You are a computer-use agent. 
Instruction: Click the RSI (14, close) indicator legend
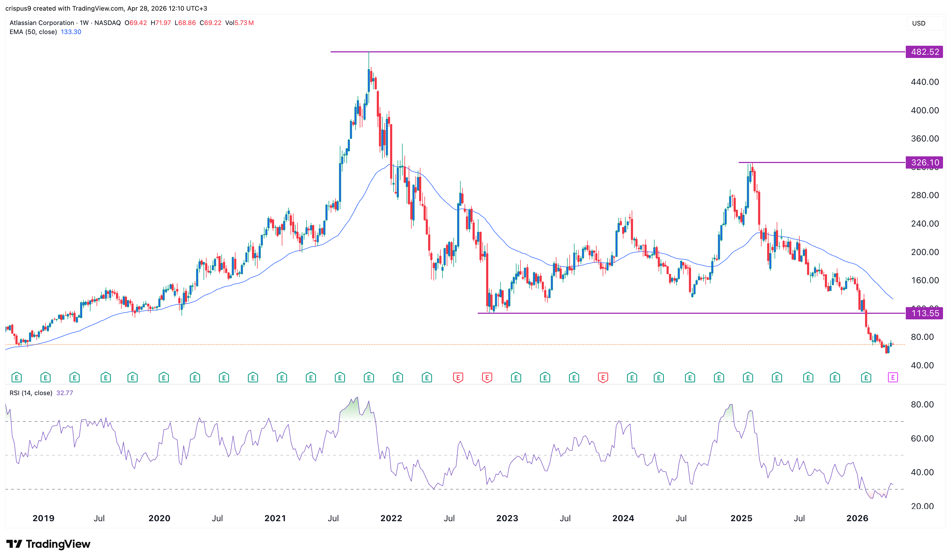(x=31, y=393)
